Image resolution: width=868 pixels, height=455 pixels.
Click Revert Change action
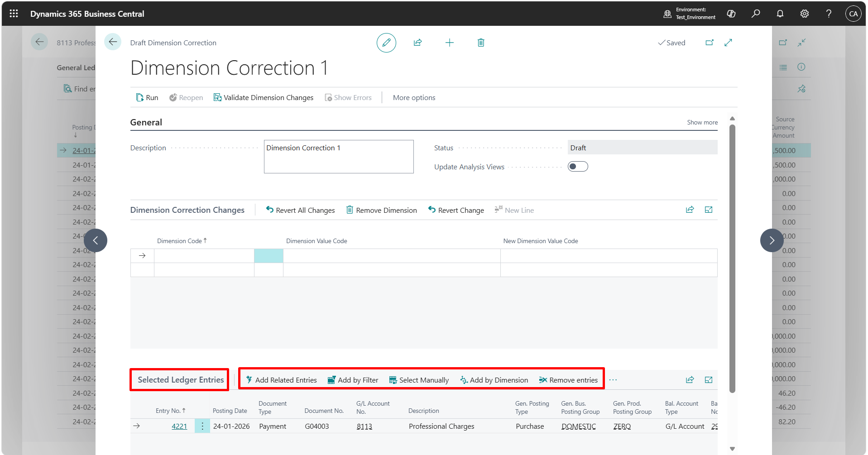(x=456, y=210)
